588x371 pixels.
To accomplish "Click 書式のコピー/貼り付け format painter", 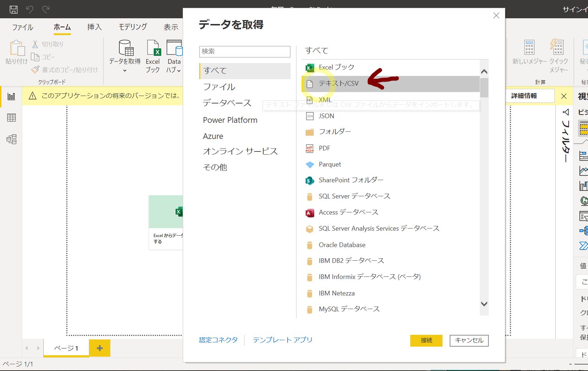I will 64,70.
